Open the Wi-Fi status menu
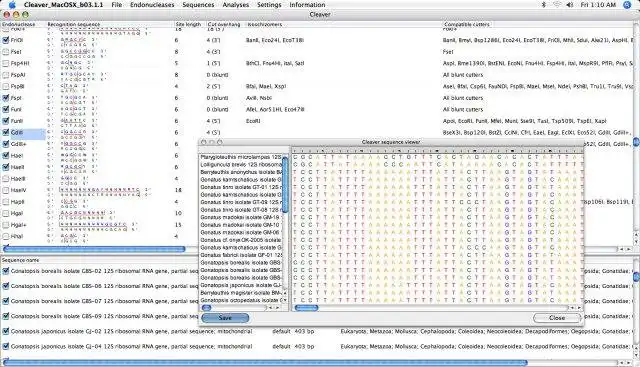 (557, 5)
